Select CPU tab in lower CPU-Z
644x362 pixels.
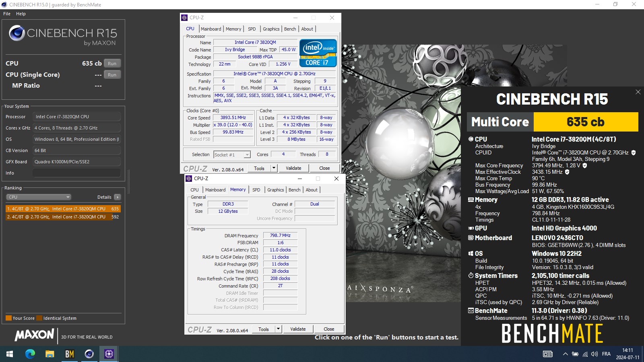point(194,190)
